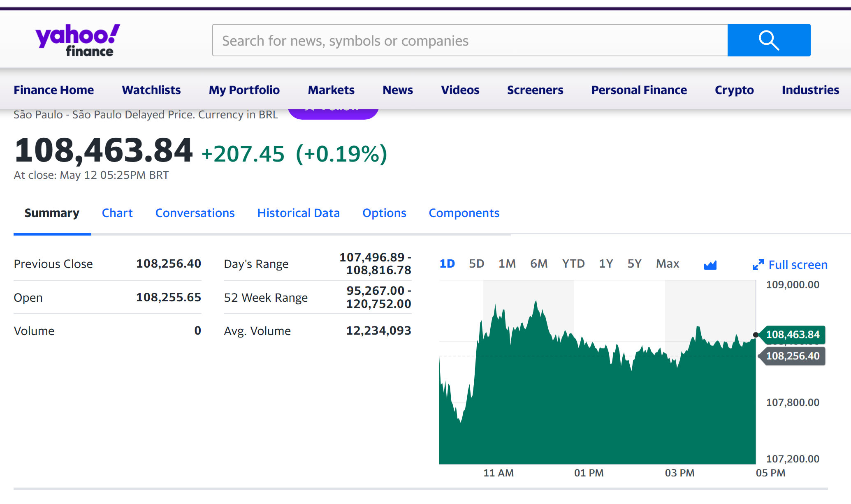The image size is (851, 504).
Task: Set chart range to 5Y
Action: point(634,264)
